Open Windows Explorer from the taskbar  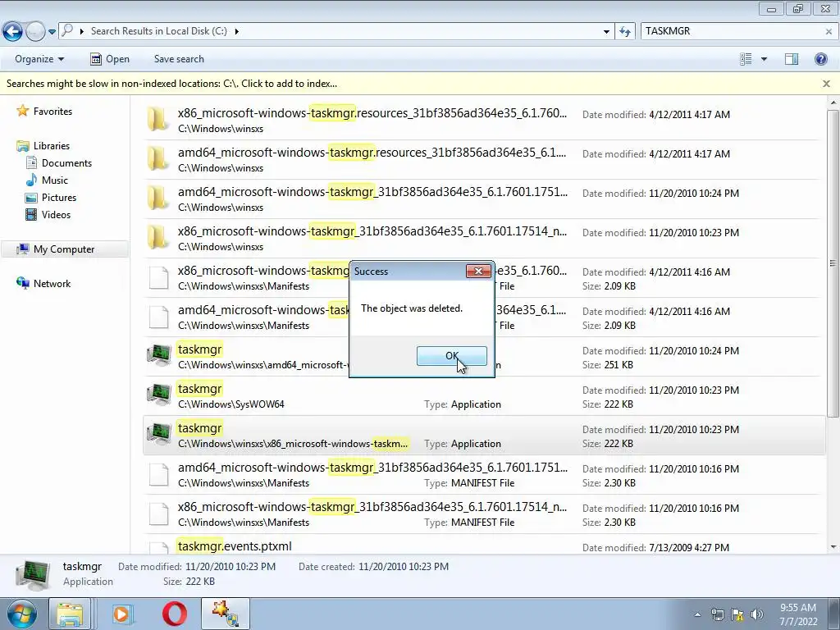coord(70,614)
